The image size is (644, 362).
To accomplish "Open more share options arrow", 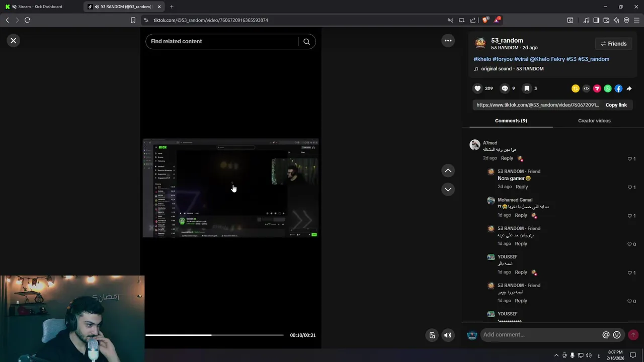I will click(629, 88).
